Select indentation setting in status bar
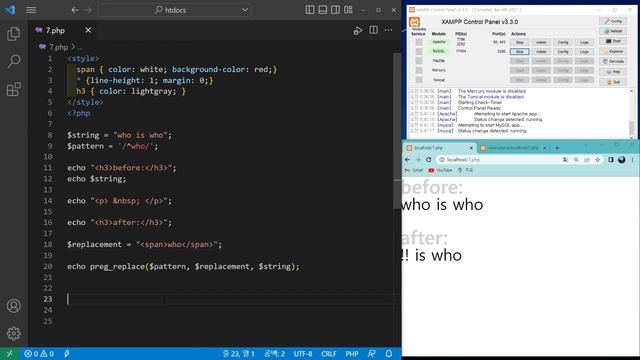The width and height of the screenshot is (640, 360). click(275, 353)
